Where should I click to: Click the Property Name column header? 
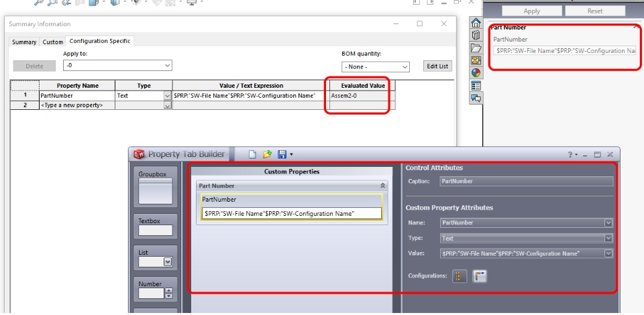click(x=77, y=86)
